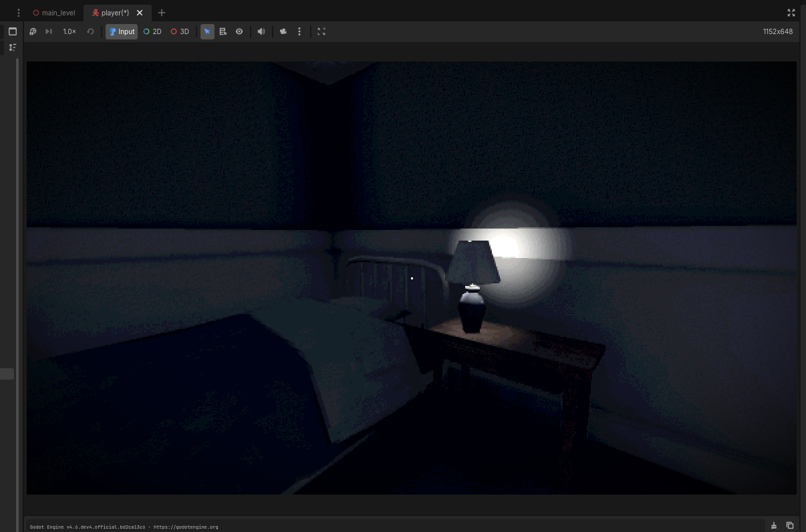Enable 2D node selection mode

coord(152,31)
